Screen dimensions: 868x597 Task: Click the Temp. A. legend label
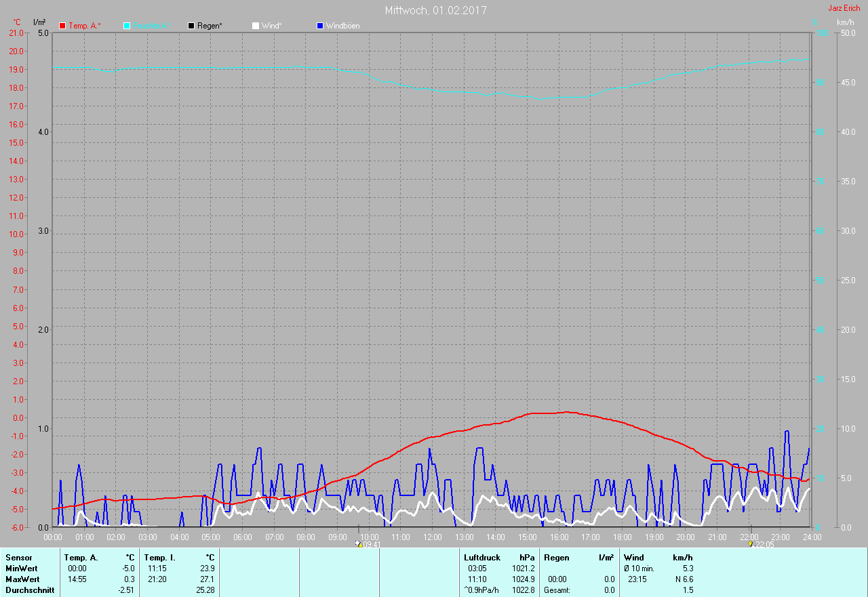[x=84, y=26]
